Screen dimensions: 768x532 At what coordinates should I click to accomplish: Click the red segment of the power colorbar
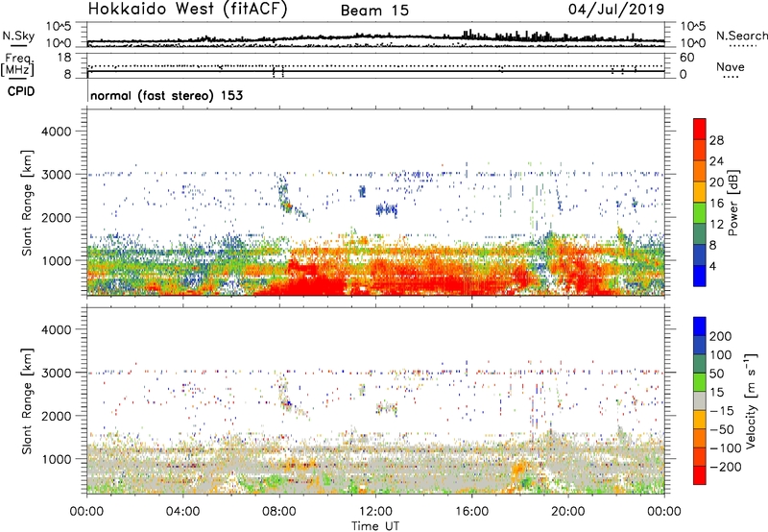(x=700, y=129)
